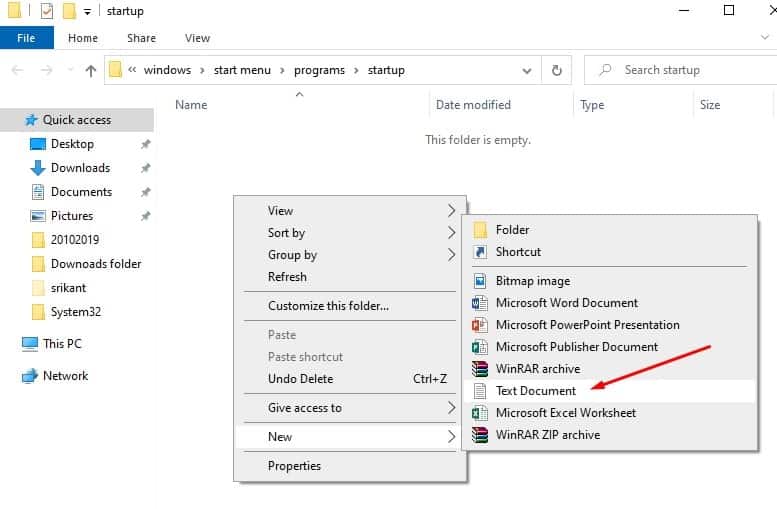
Task: Click the WinRAR archive icon
Action: coord(478,369)
